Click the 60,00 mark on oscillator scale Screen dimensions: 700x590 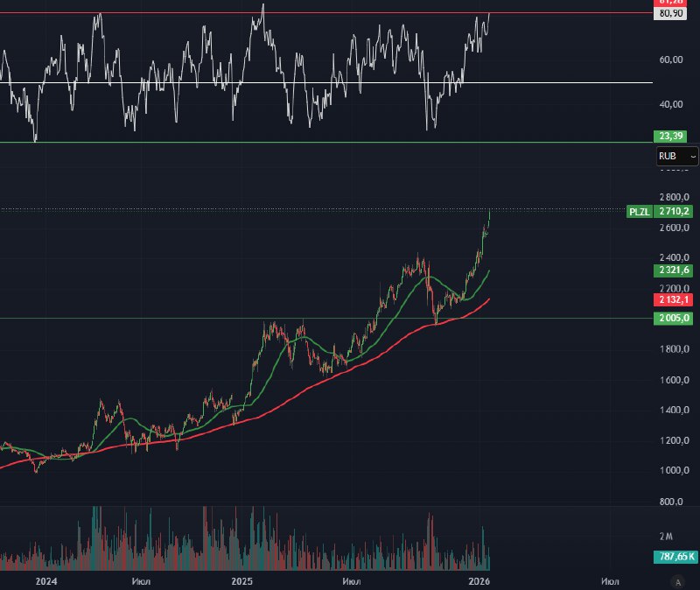coord(670,60)
